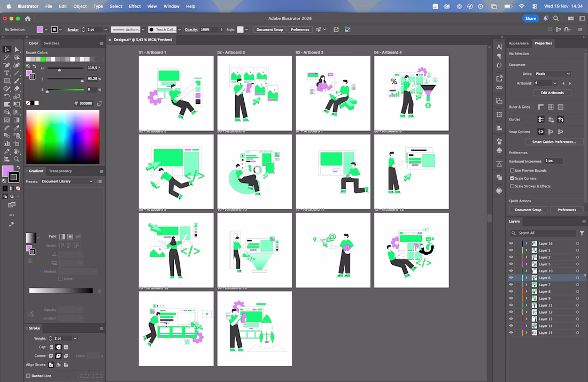This screenshot has height=382, width=588.
Task: Click the Layers filter funnel icon
Action: point(582,233)
